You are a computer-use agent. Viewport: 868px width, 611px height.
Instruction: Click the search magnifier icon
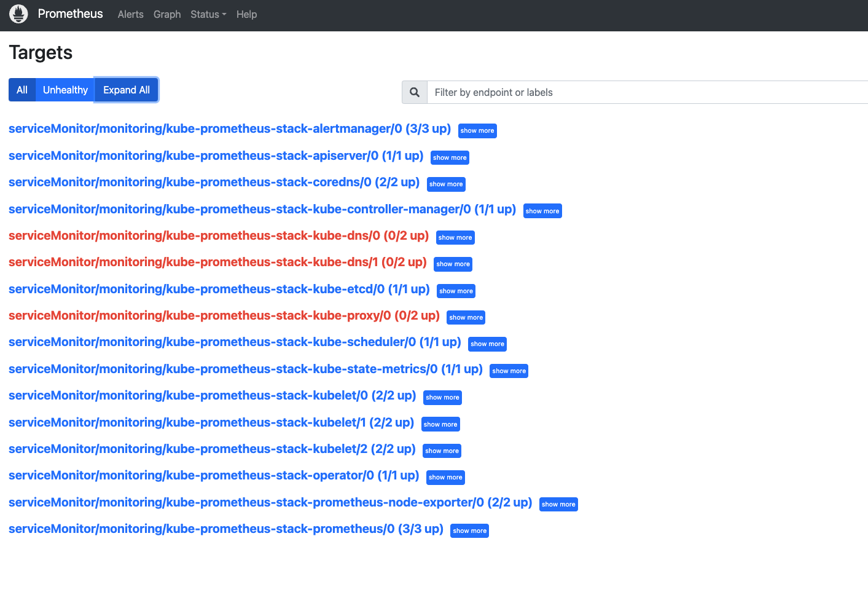[x=415, y=92]
